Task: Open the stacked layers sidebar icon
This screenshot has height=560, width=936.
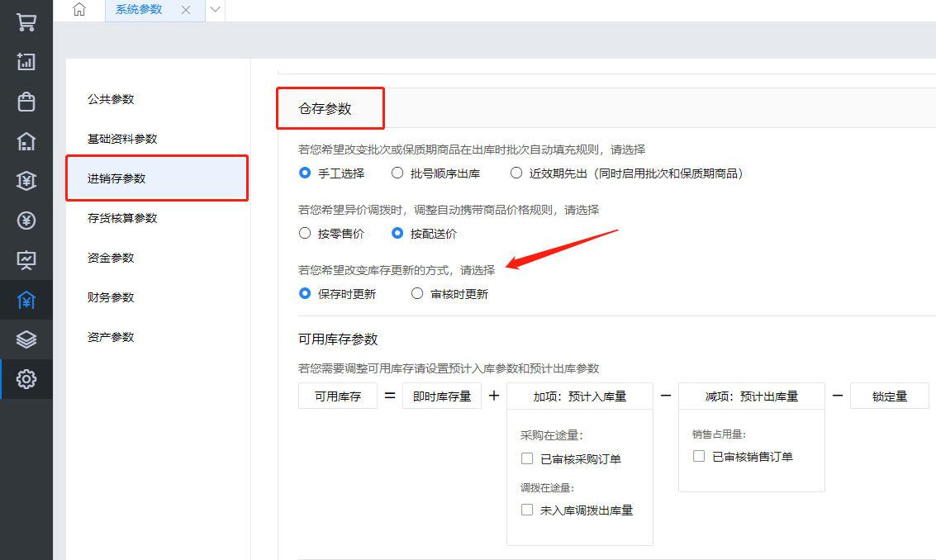Action: pos(26,339)
